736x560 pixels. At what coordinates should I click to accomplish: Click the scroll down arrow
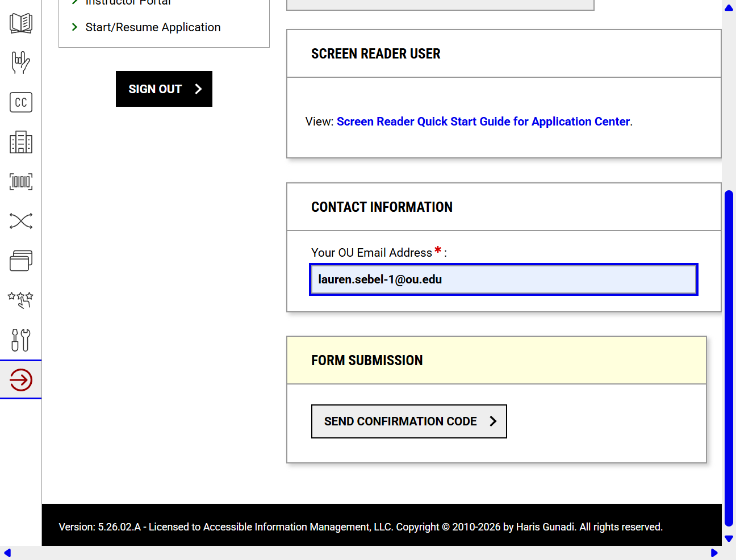[x=729, y=538]
